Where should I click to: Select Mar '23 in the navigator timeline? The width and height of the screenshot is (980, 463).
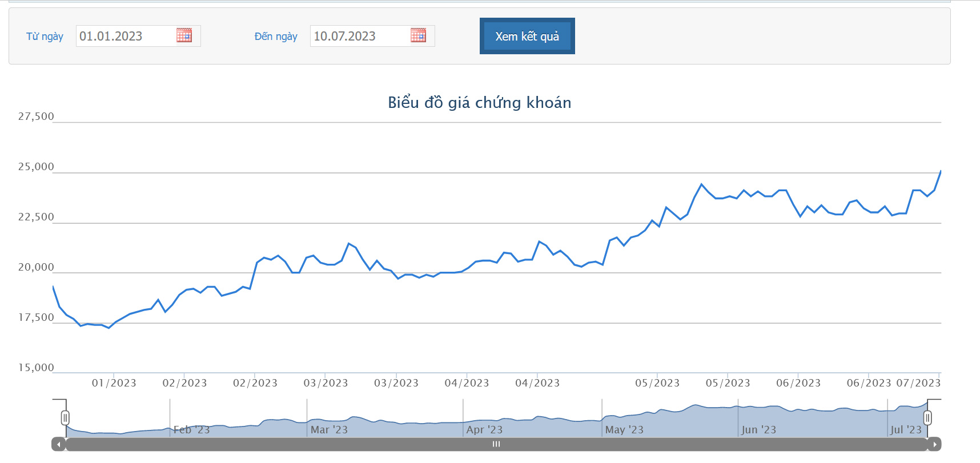pyautogui.click(x=329, y=430)
